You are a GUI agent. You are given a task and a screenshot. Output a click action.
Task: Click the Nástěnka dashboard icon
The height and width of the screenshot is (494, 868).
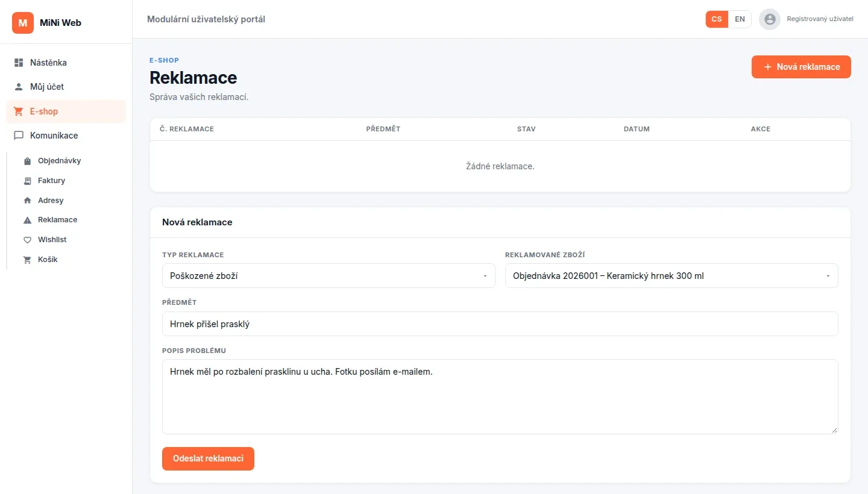tap(19, 63)
